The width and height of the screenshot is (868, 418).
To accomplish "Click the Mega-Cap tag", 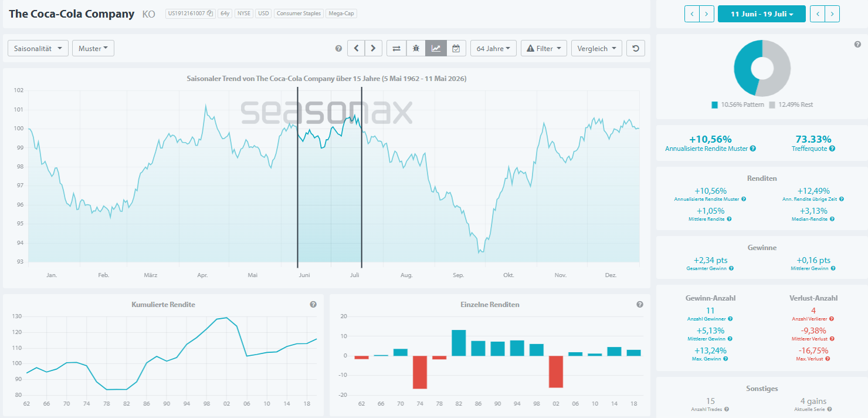I will point(341,14).
